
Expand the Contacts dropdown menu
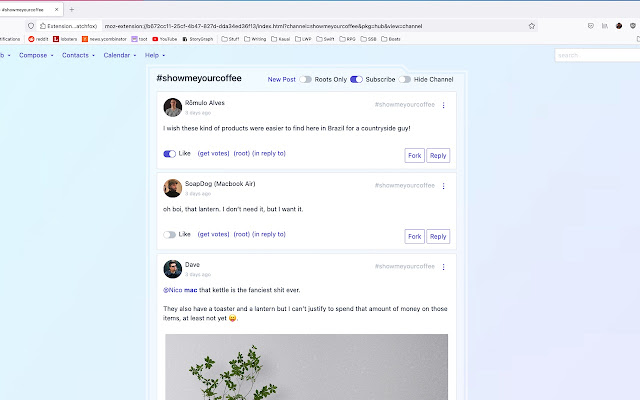coord(78,55)
